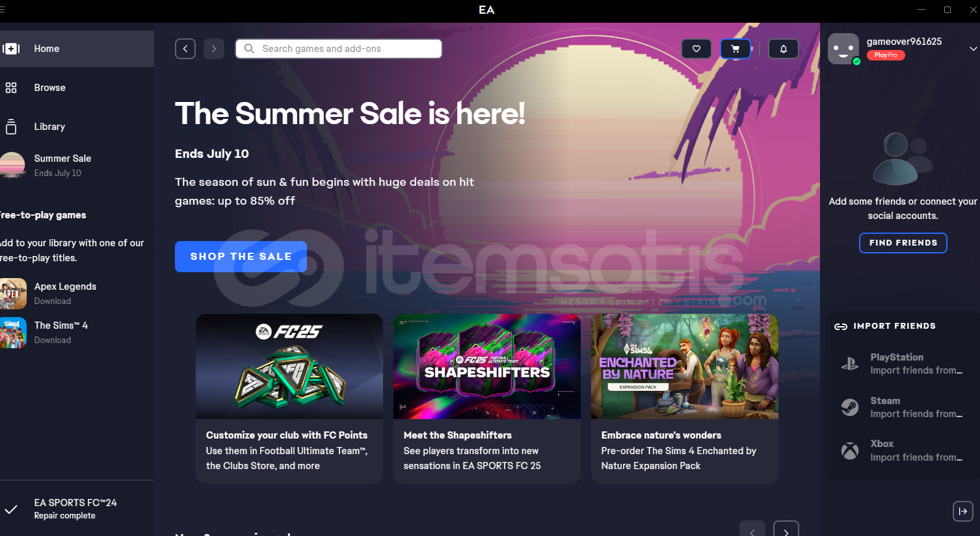Click the forward navigation arrow

(x=214, y=49)
